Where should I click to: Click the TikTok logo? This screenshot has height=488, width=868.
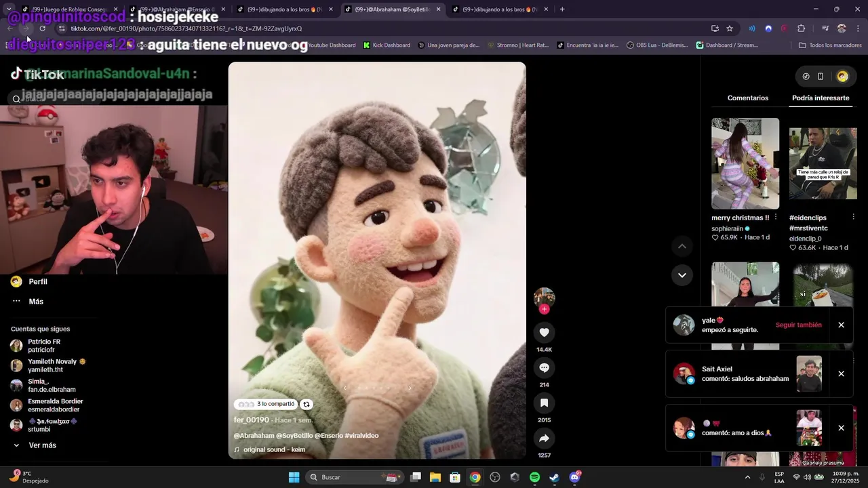pos(37,74)
